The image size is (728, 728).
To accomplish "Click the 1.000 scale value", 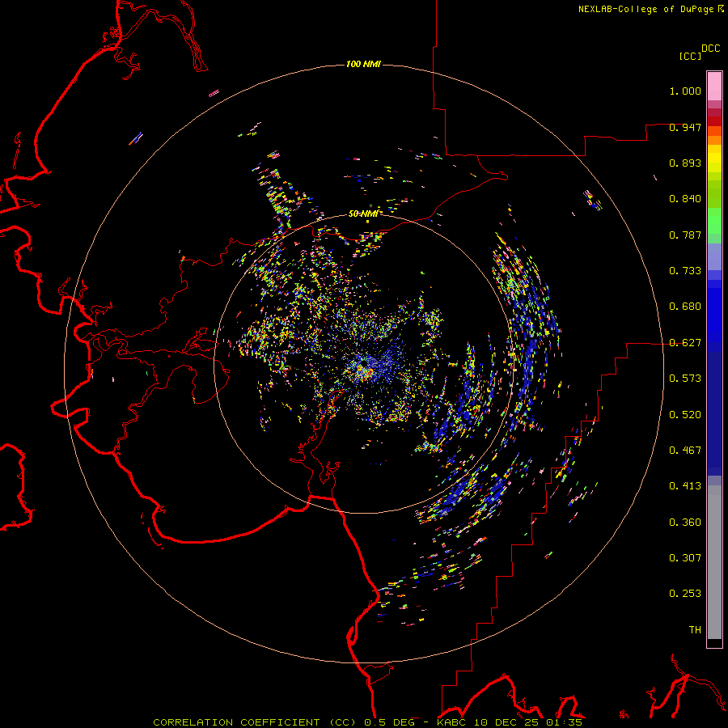I will [x=685, y=91].
